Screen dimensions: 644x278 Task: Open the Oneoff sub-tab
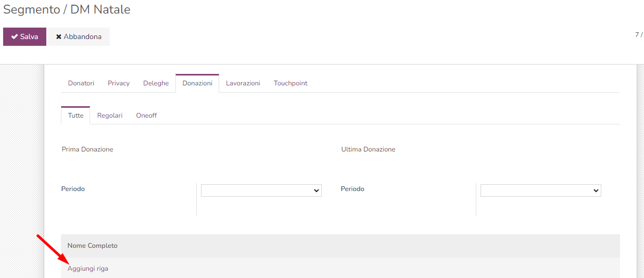click(x=146, y=116)
